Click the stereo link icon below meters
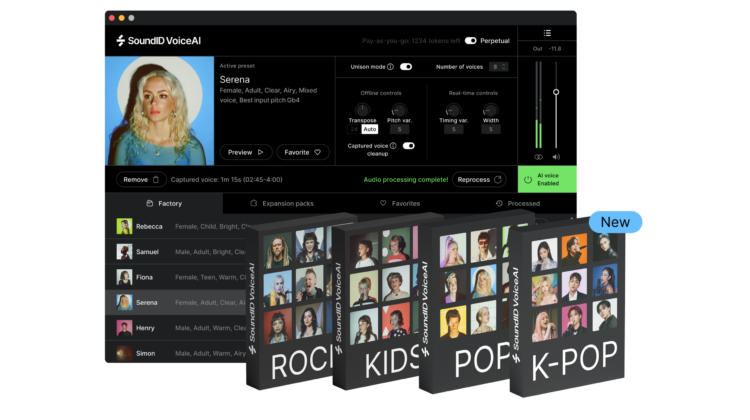Viewport: 750px width, 420px height. (538, 157)
